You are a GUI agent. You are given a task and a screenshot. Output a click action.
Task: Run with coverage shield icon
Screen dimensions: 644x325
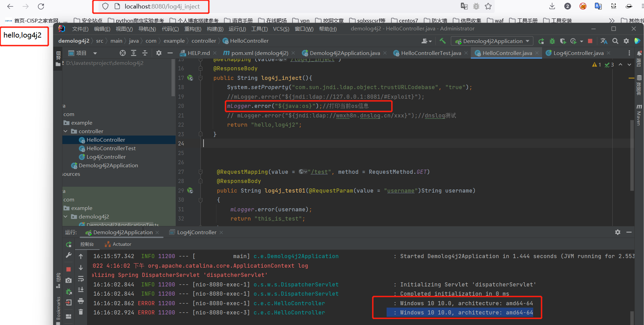pyautogui.click(x=563, y=41)
